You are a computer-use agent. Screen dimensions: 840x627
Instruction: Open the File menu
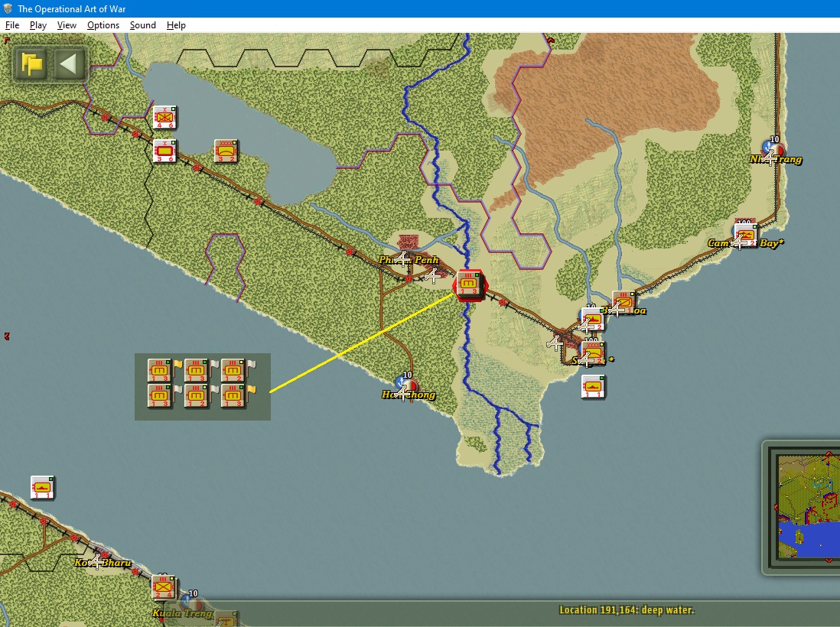(11, 25)
